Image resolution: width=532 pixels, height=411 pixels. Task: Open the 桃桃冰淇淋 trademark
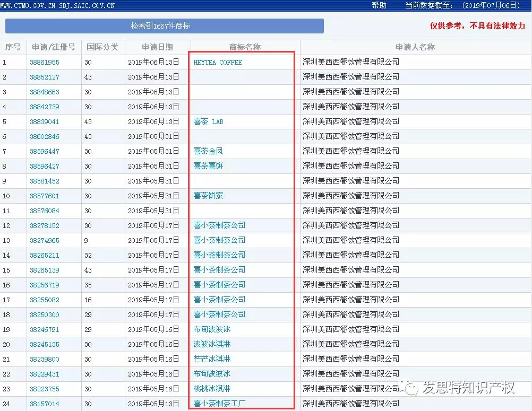pos(212,389)
